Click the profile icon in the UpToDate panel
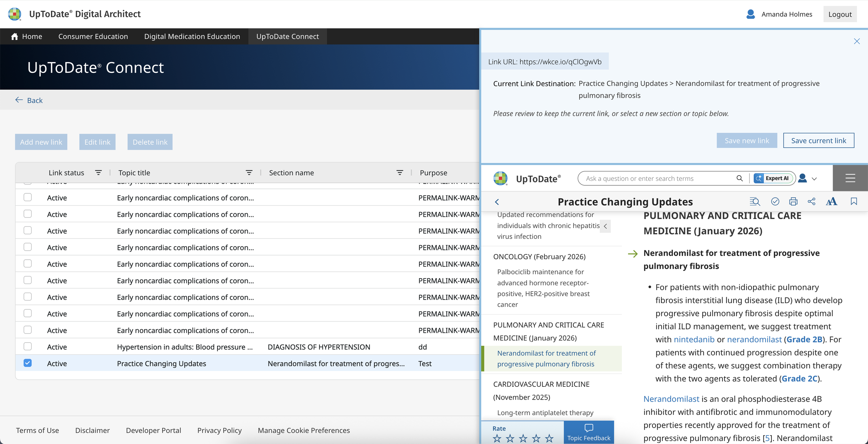 [802, 178]
